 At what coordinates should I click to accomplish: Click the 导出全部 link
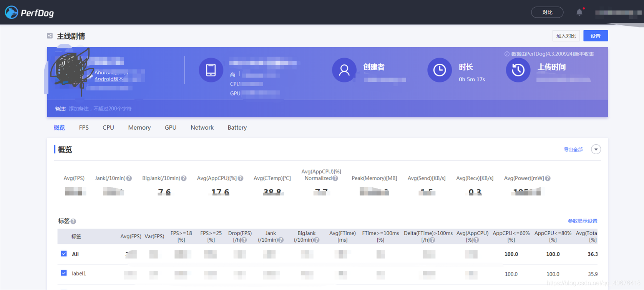[573, 150]
